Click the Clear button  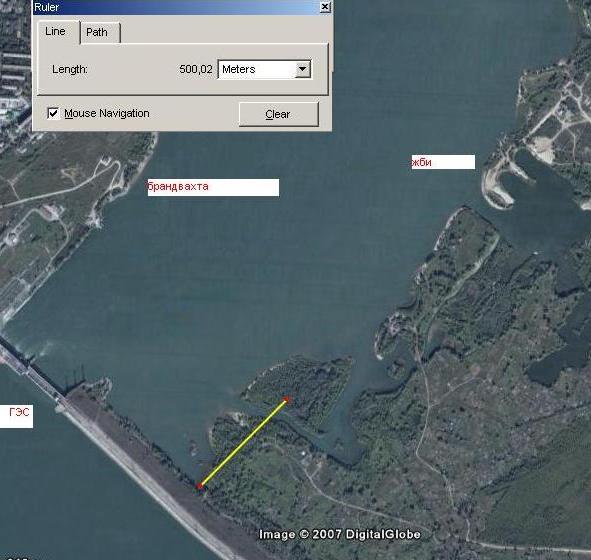(279, 114)
